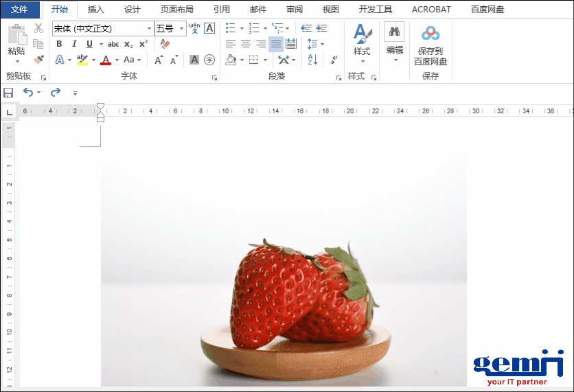The height and width of the screenshot is (392, 574).
Task: Click the Format Painter brush icon
Action: [38, 60]
